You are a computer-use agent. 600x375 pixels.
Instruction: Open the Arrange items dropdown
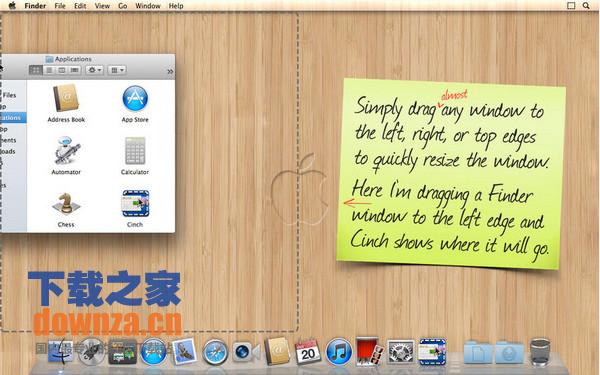117,70
